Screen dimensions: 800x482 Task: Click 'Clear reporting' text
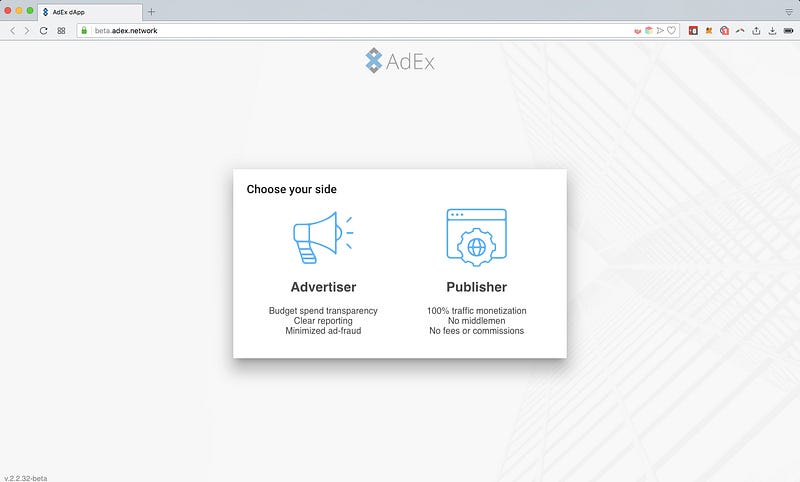pos(323,321)
